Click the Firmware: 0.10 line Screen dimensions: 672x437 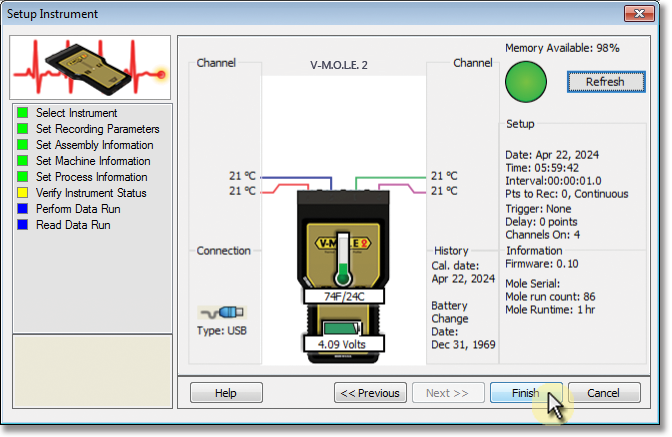(542, 263)
